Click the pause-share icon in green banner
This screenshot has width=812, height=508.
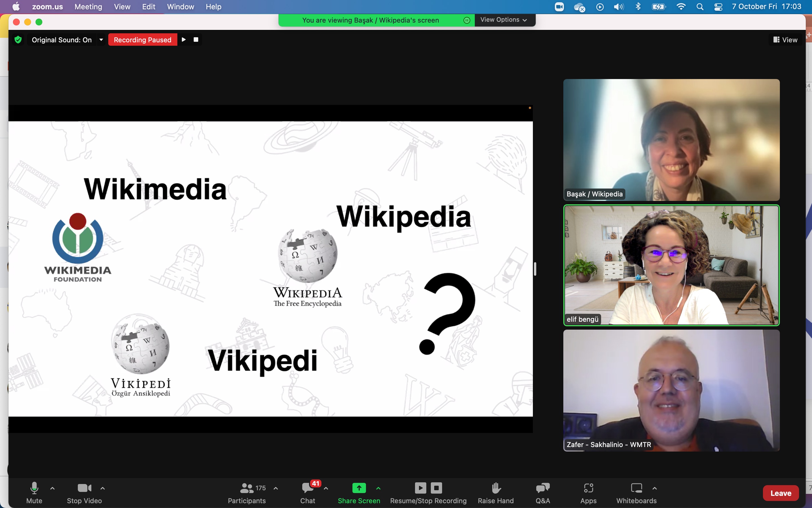click(466, 20)
